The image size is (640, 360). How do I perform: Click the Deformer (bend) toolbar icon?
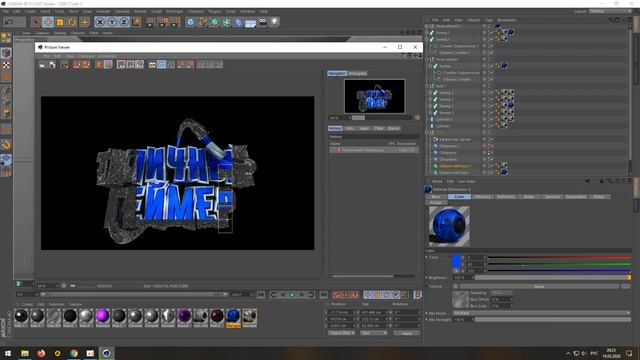coord(238,22)
